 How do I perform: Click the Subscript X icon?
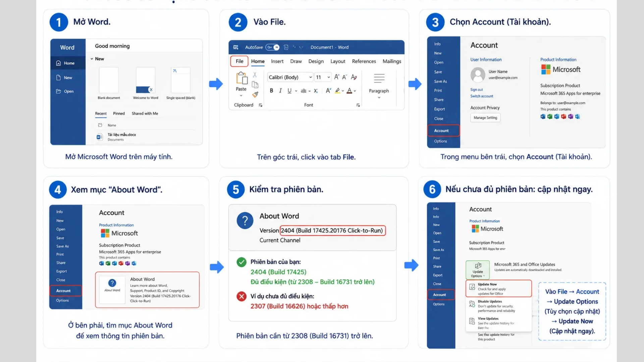tap(316, 91)
